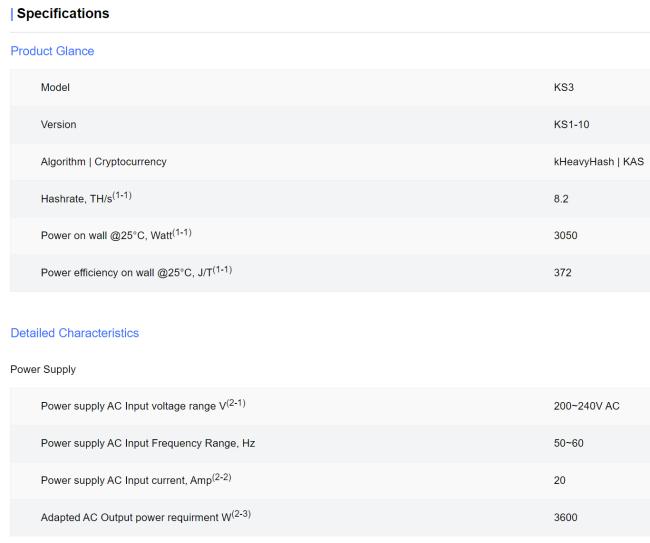Select the Version row label

tap(58, 124)
